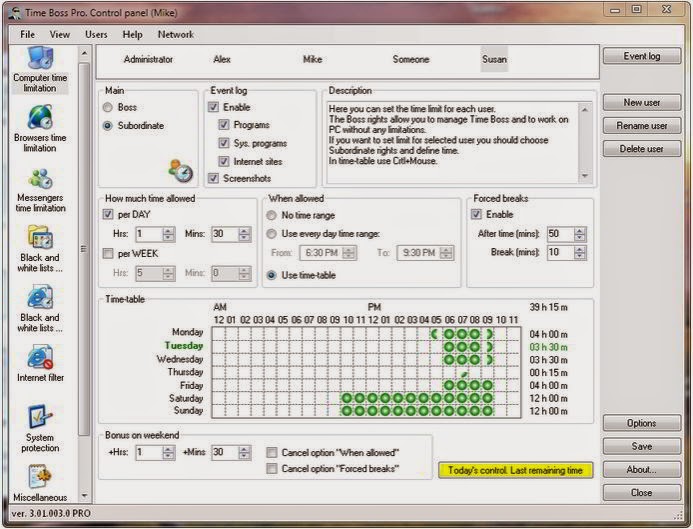This screenshot has height=529, width=693.
Task: Click sidebar scrollbar up arrow
Action: coord(84,53)
